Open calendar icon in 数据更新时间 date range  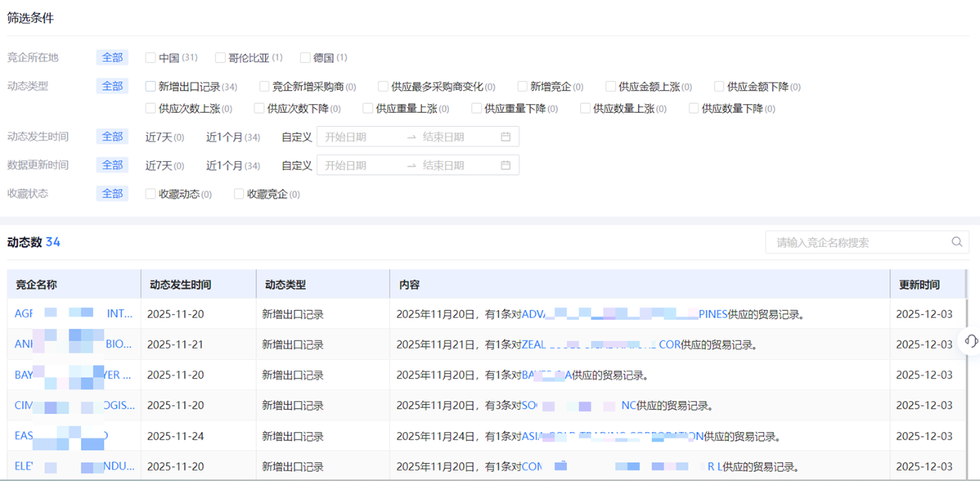point(506,165)
